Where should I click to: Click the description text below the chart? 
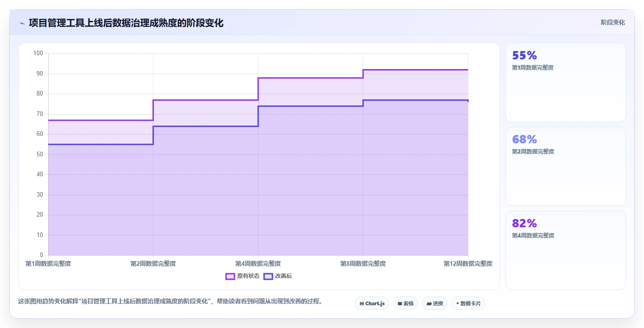click(x=170, y=301)
